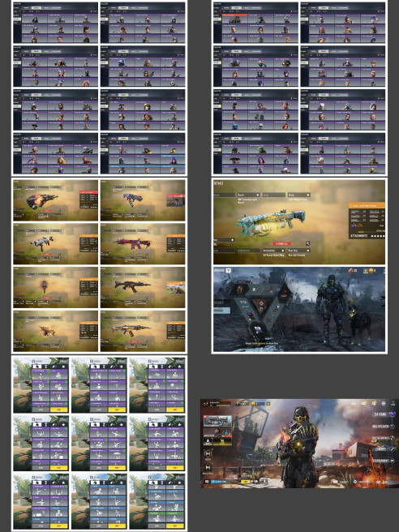Open the Stock attachment slot on shotgun details
The width and height of the screenshot is (399, 532).
coord(299,195)
